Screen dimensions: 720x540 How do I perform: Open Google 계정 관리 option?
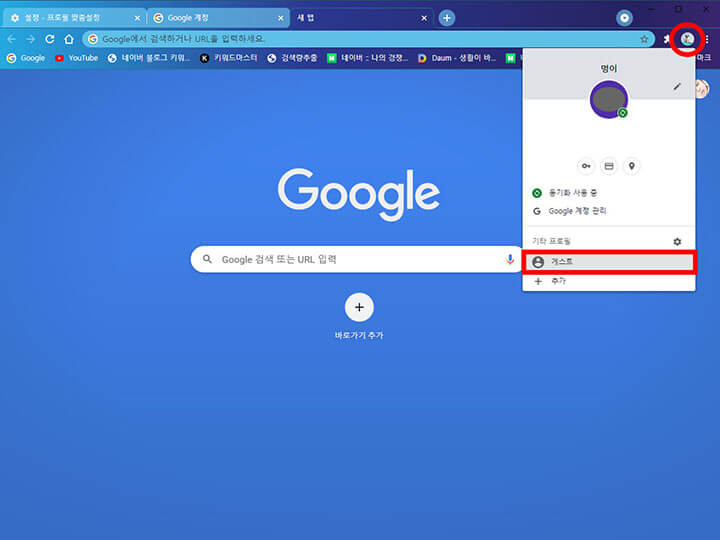coord(609,211)
